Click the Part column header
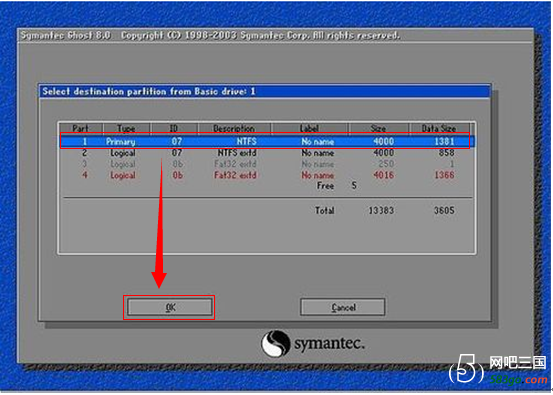Screen dimensions: 553x395 81,128
